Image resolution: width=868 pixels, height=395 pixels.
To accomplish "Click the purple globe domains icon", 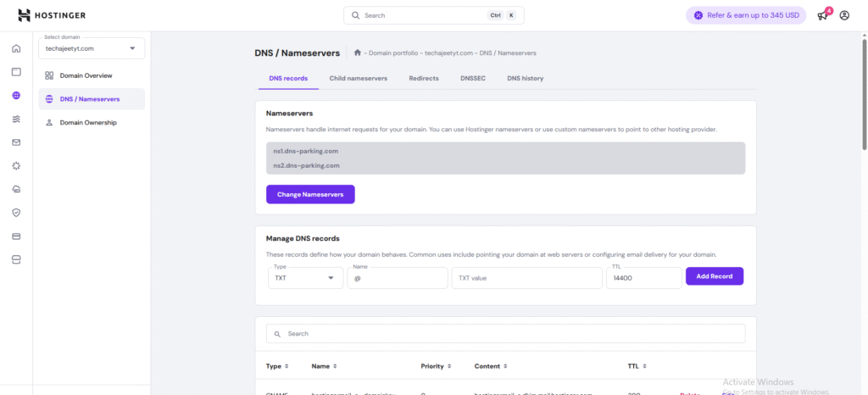I will tap(16, 95).
